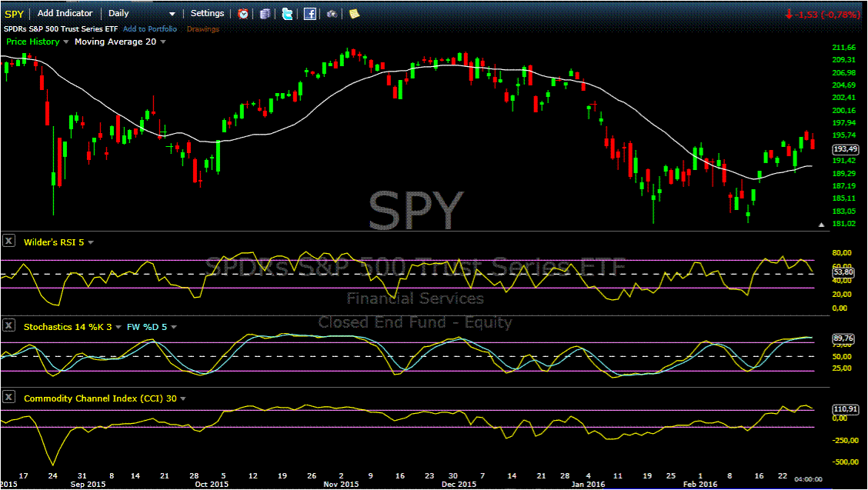The width and height of the screenshot is (868, 490).
Task: Share chart via Twitter icon
Action: pyautogui.click(x=287, y=13)
